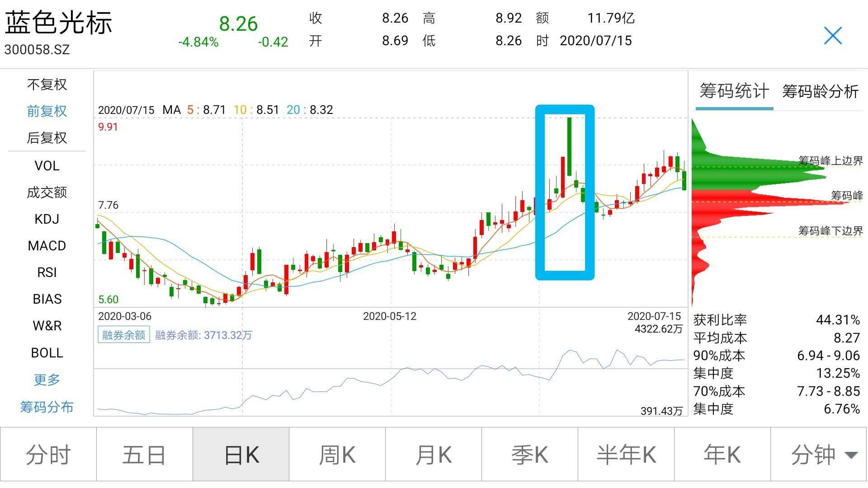This screenshot has width=868, height=488.
Task: Click the stock name 蓝色光标
Action: pos(58,22)
